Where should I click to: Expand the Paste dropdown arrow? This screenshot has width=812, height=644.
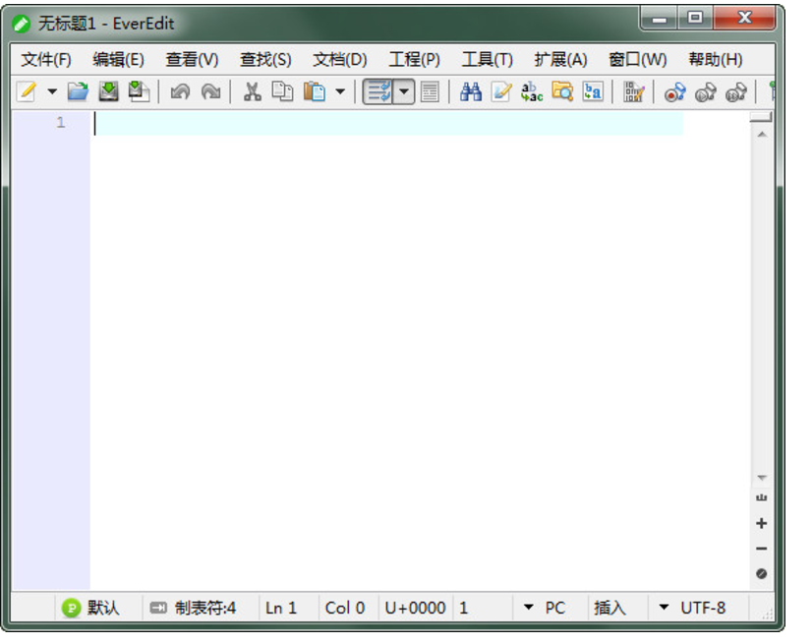click(340, 92)
